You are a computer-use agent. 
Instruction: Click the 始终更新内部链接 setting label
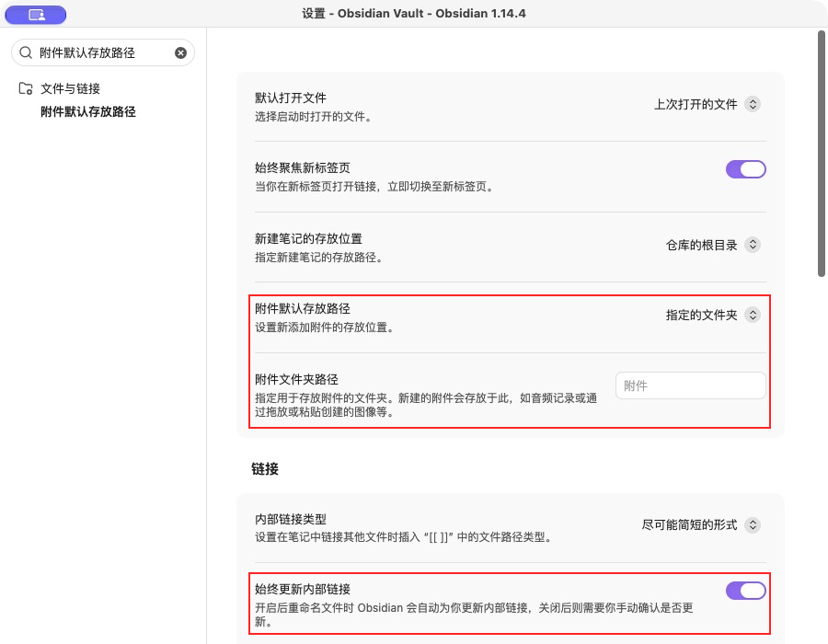pos(303,589)
